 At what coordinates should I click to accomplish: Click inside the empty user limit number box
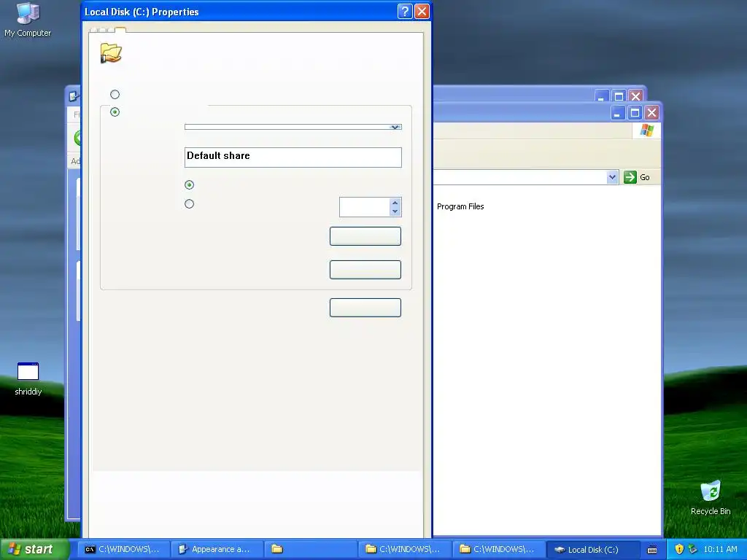(x=365, y=207)
